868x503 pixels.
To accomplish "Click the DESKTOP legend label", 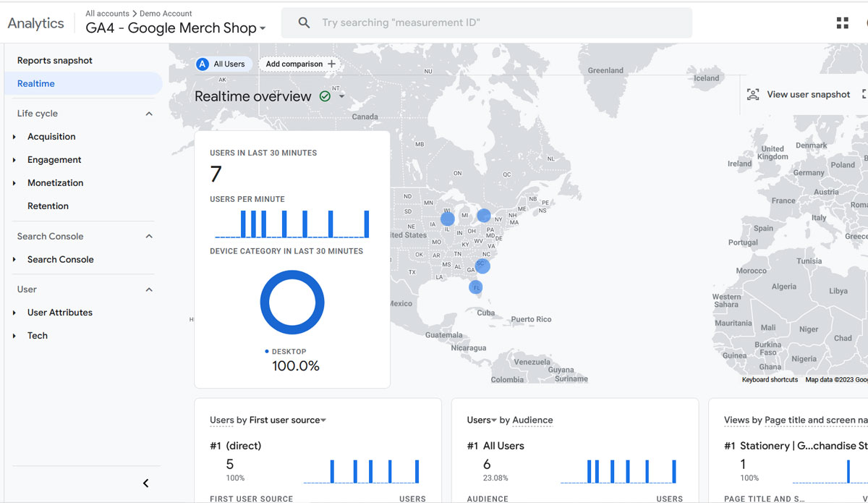I will coord(289,352).
